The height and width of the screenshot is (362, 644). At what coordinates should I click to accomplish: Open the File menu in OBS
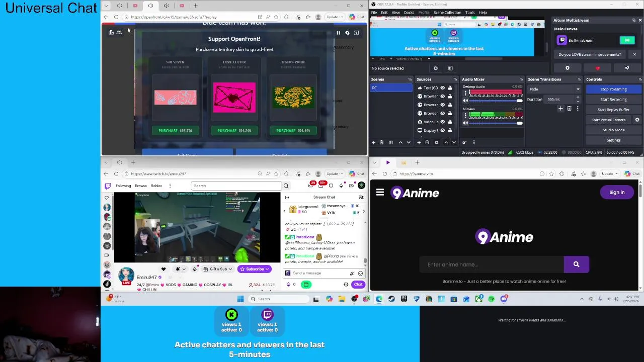coord(374,13)
